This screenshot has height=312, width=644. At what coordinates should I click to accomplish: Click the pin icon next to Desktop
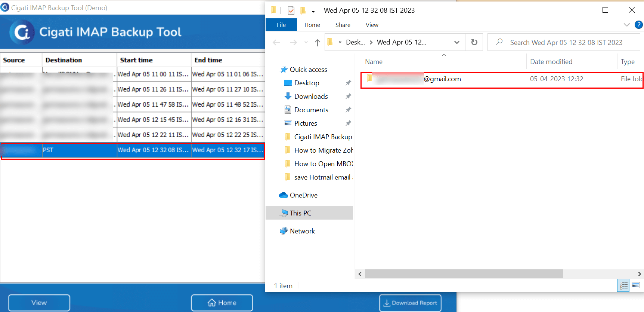tap(348, 83)
